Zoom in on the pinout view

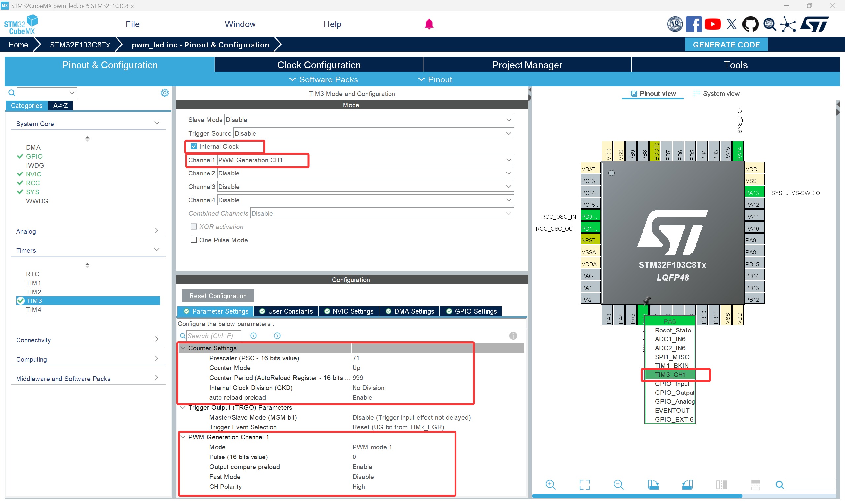click(550, 485)
